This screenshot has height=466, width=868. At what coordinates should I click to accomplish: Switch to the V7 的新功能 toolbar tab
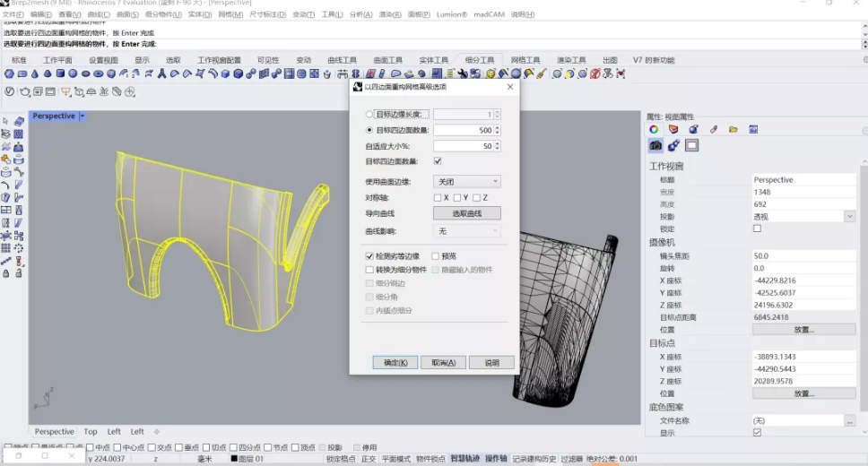pyautogui.click(x=654, y=60)
